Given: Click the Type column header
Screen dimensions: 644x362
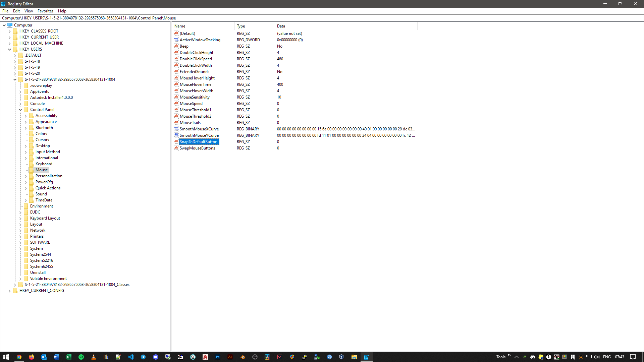Looking at the screenshot, I should (x=255, y=26).
